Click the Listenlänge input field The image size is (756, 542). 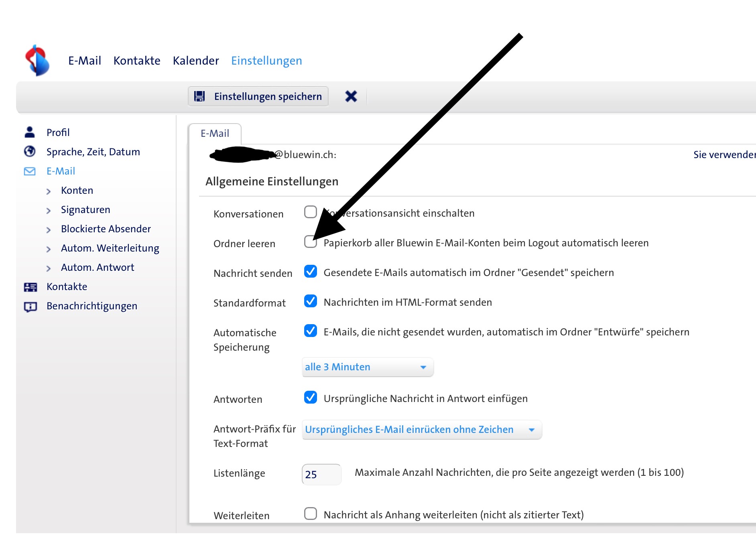point(321,475)
